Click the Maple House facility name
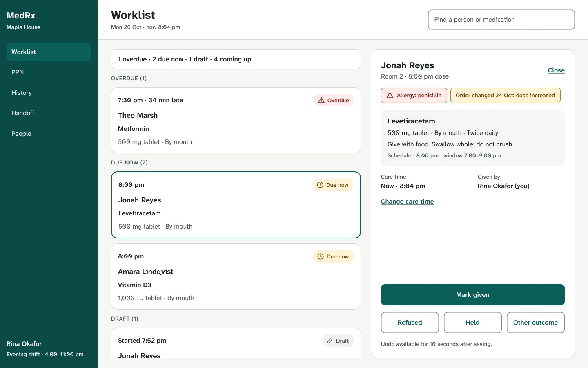Image resolution: width=588 pixels, height=368 pixels. pyautogui.click(x=23, y=27)
